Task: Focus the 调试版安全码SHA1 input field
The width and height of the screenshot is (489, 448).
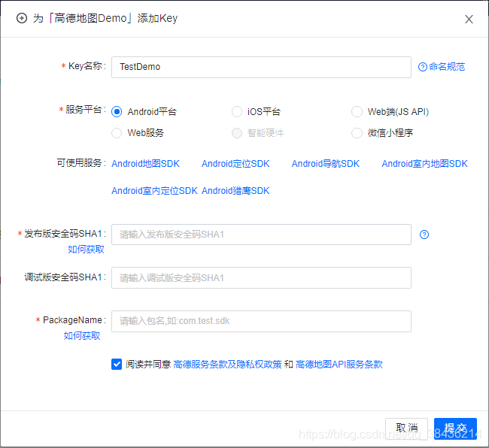Action: pos(261,277)
